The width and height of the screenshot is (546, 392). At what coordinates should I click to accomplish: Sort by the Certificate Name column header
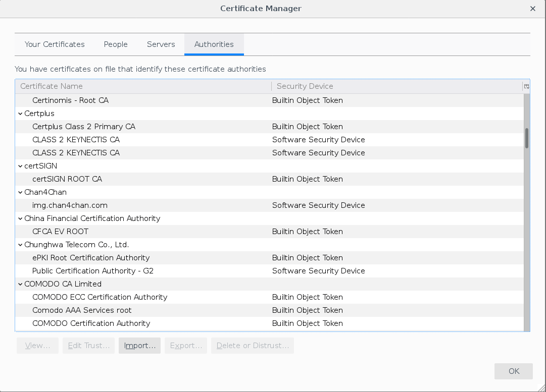point(143,86)
